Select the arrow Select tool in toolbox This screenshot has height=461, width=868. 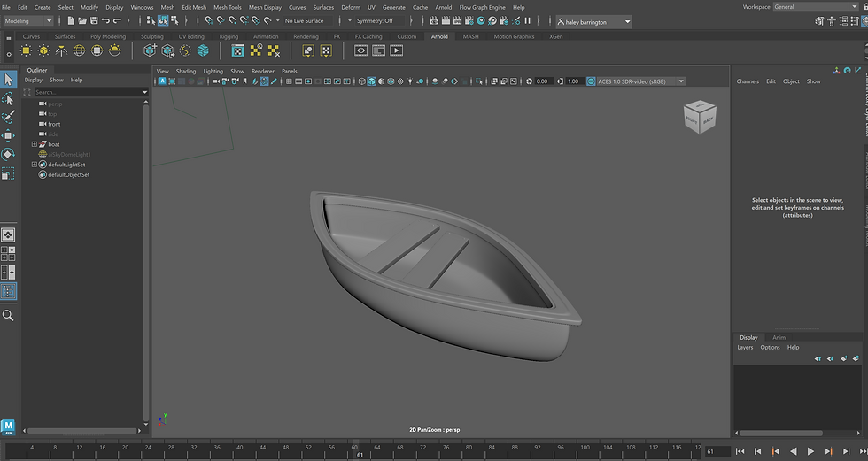[8, 79]
